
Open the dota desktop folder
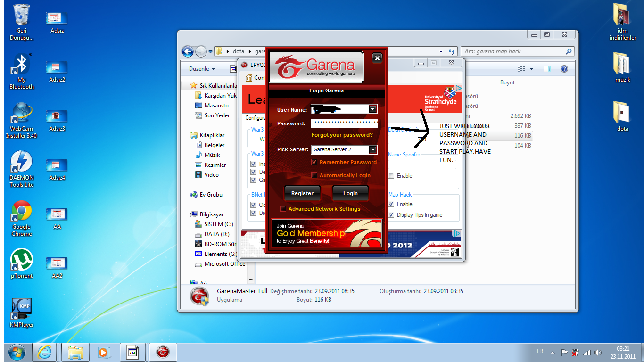pyautogui.click(x=622, y=116)
